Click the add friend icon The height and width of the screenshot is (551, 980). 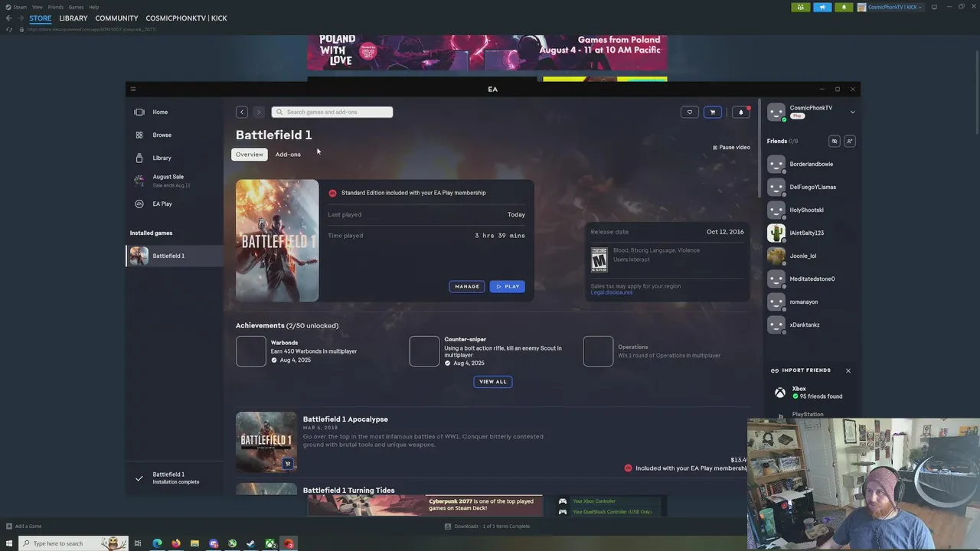(x=849, y=141)
